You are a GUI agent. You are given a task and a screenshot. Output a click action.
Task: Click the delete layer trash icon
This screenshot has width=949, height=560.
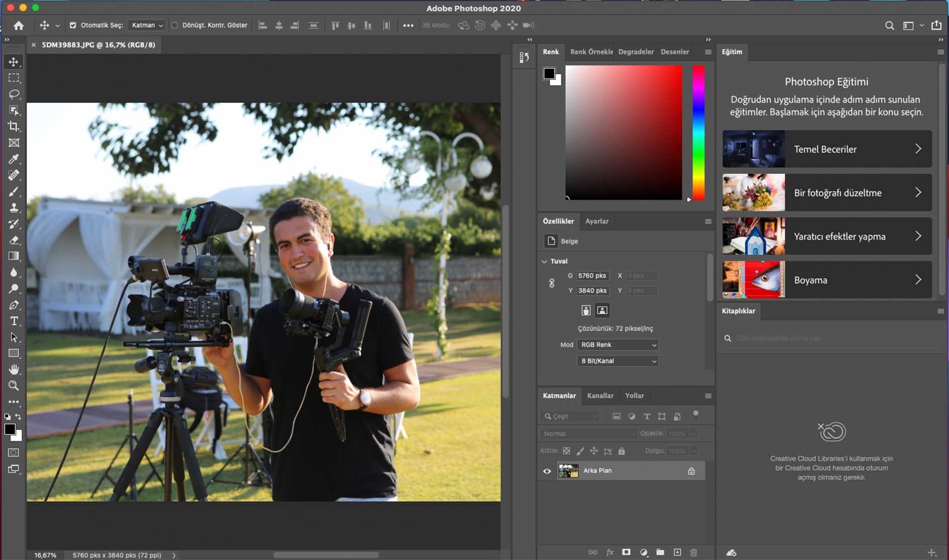click(693, 552)
